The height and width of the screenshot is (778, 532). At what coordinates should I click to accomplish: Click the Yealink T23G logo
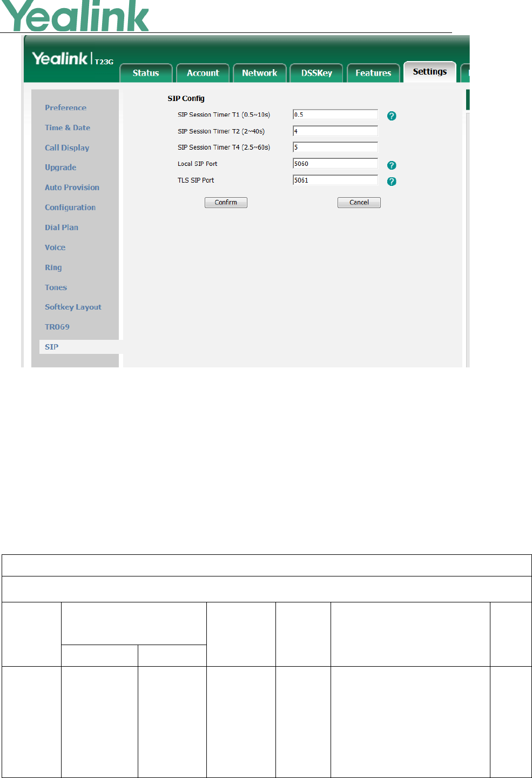tap(73, 58)
